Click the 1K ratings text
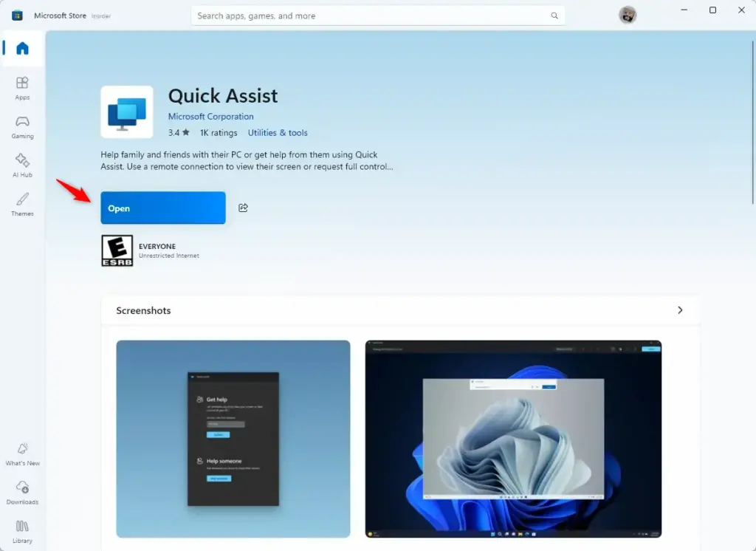The width and height of the screenshot is (756, 551). (x=219, y=133)
